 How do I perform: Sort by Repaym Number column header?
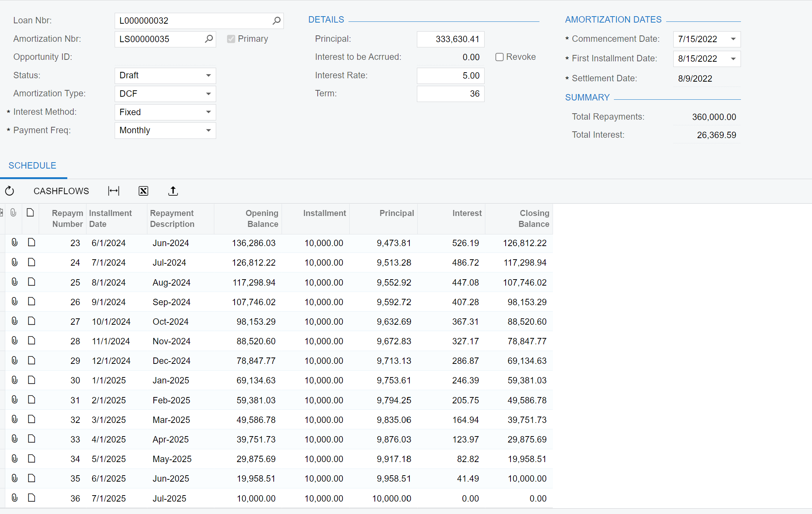pos(63,219)
